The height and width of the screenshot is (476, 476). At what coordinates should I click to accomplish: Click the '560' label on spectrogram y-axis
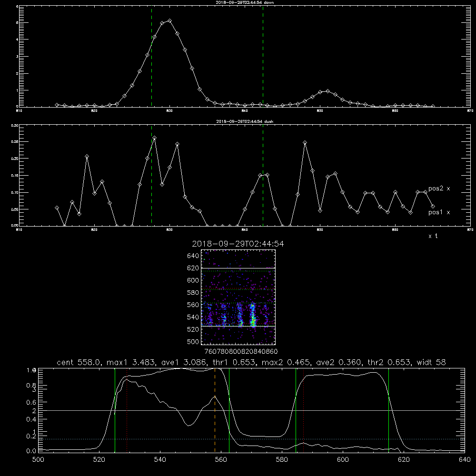pos(193,305)
